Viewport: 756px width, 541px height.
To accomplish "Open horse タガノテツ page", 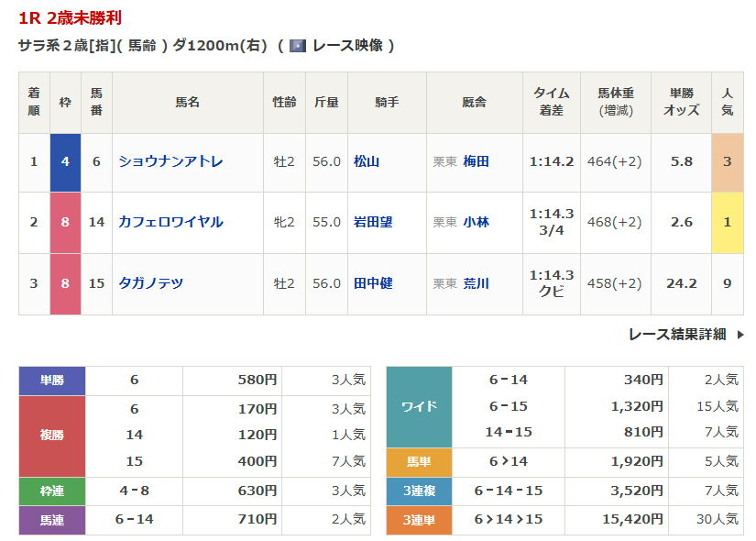I will tap(151, 283).
